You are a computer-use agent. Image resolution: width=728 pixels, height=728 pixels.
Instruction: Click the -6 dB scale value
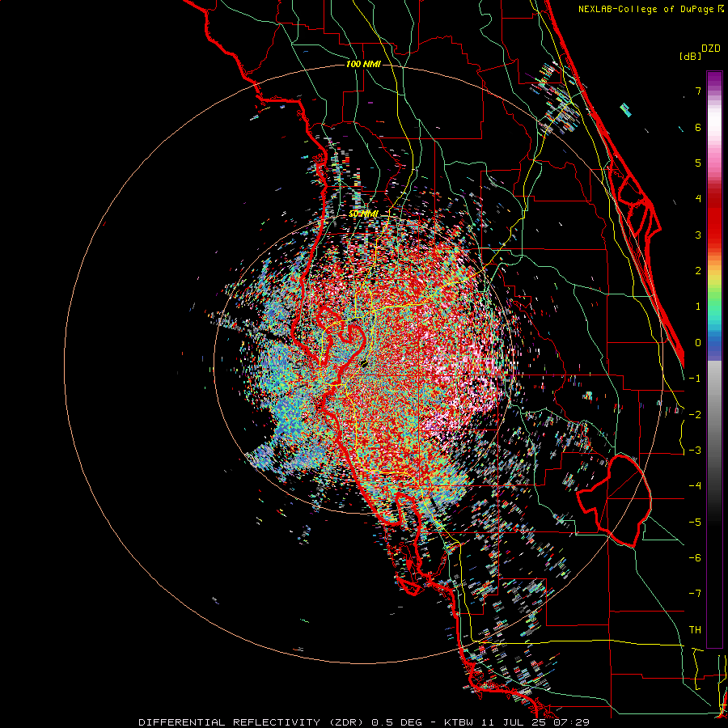(x=695, y=558)
